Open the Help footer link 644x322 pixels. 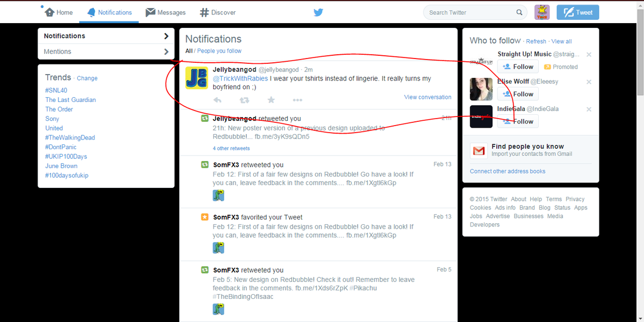536,199
